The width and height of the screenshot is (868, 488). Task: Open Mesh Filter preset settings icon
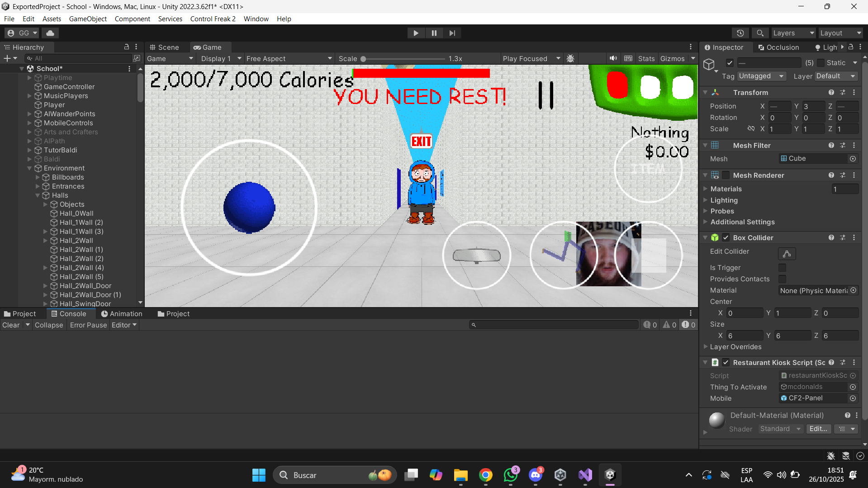[x=843, y=145]
